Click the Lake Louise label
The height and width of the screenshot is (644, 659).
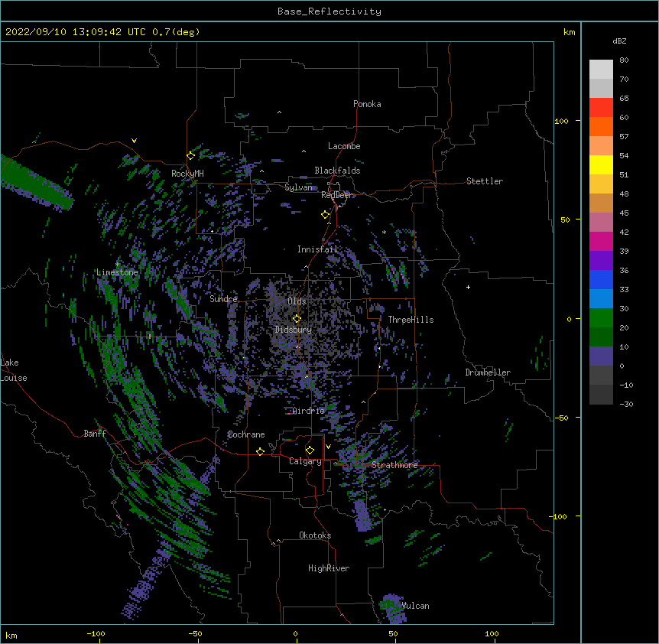[14, 370]
